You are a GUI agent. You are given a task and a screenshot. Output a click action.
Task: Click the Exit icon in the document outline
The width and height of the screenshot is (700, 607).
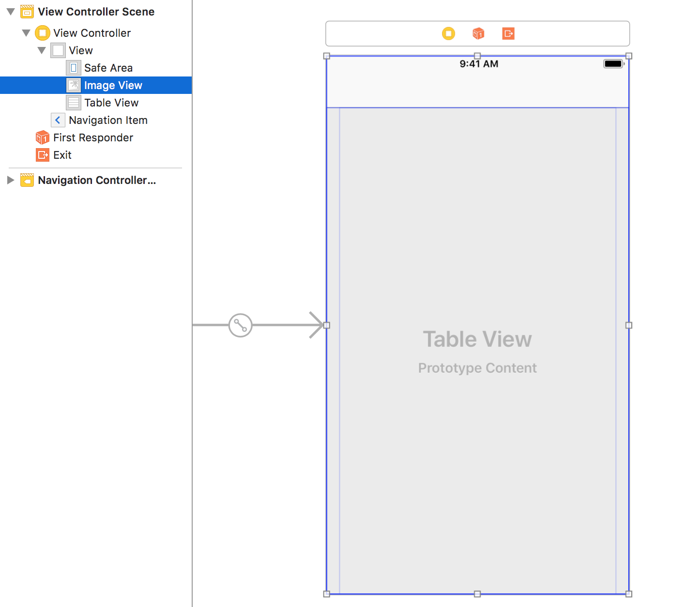pos(43,155)
